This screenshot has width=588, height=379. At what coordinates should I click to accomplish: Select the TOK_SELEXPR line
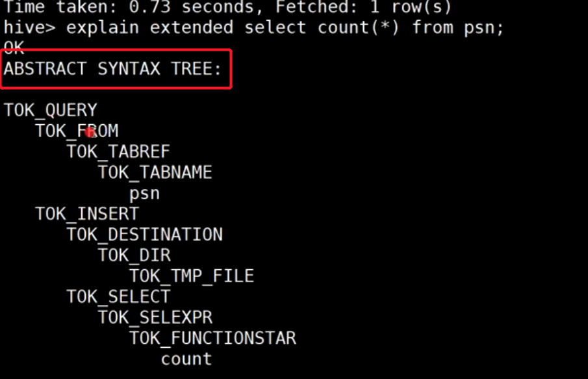(x=155, y=317)
